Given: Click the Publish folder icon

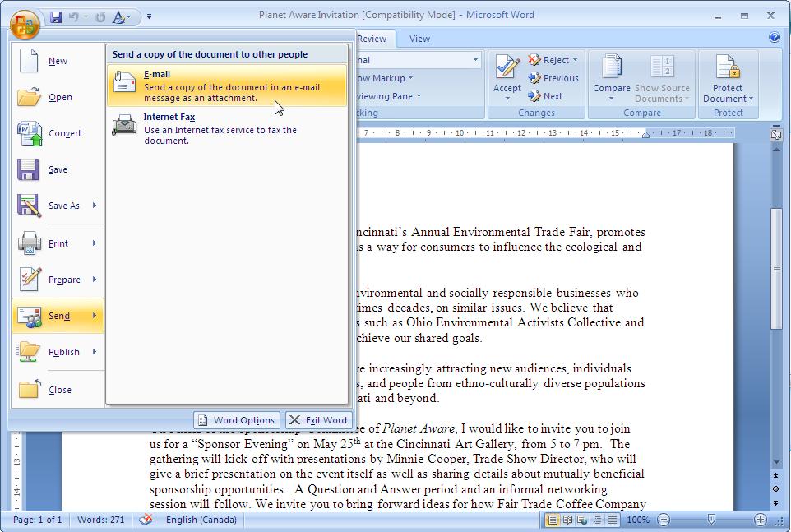Looking at the screenshot, I should tap(29, 352).
